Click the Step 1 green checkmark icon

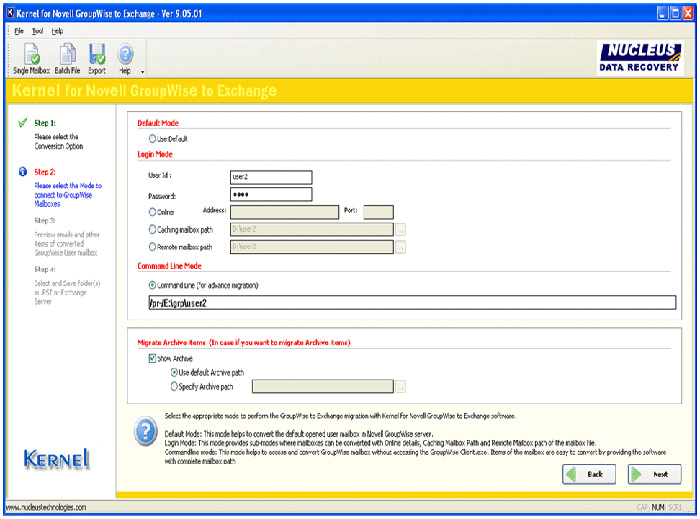pos(22,123)
